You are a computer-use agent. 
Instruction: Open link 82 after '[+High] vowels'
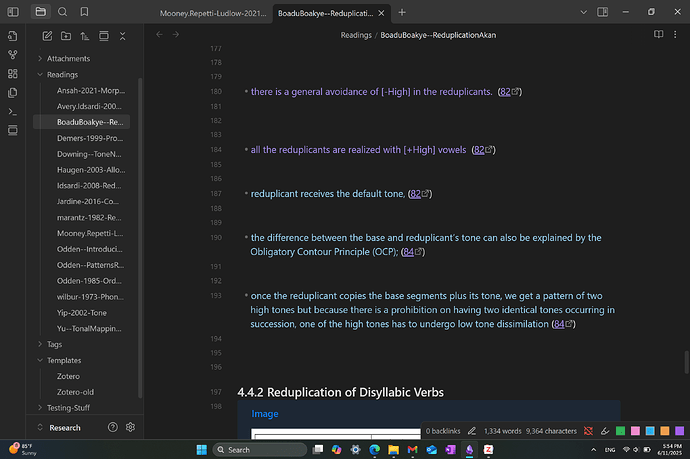(x=483, y=150)
